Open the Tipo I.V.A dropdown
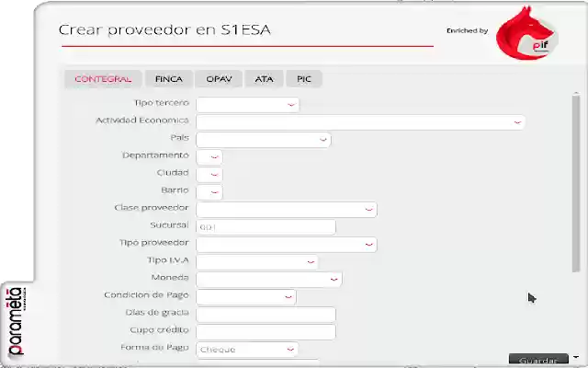The height and width of the screenshot is (368, 588). [257, 262]
